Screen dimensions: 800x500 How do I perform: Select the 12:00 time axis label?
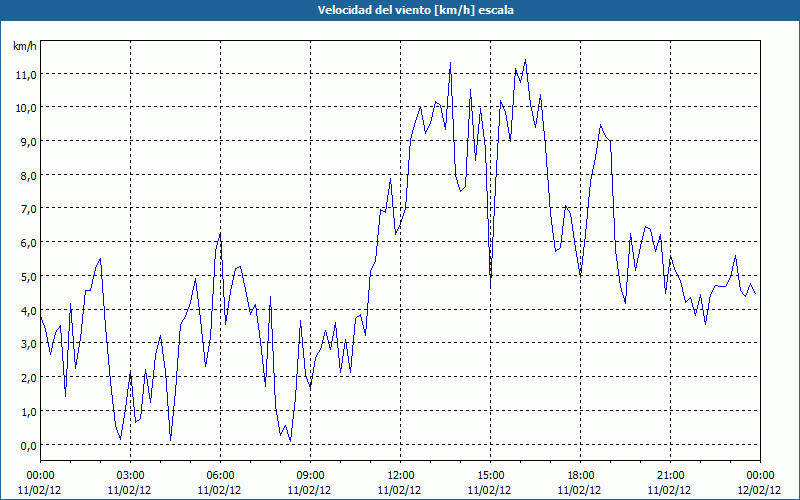[400, 475]
